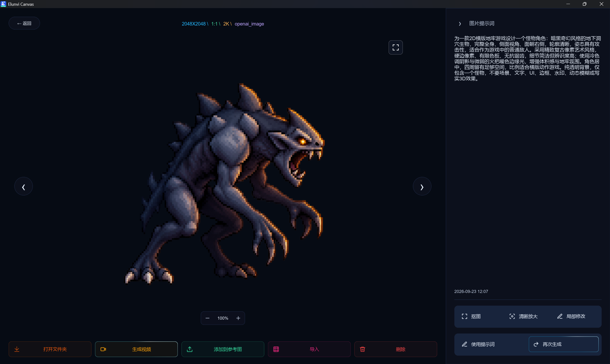Click the 生成视频 button
Image resolution: width=610 pixels, height=364 pixels.
tap(136, 349)
